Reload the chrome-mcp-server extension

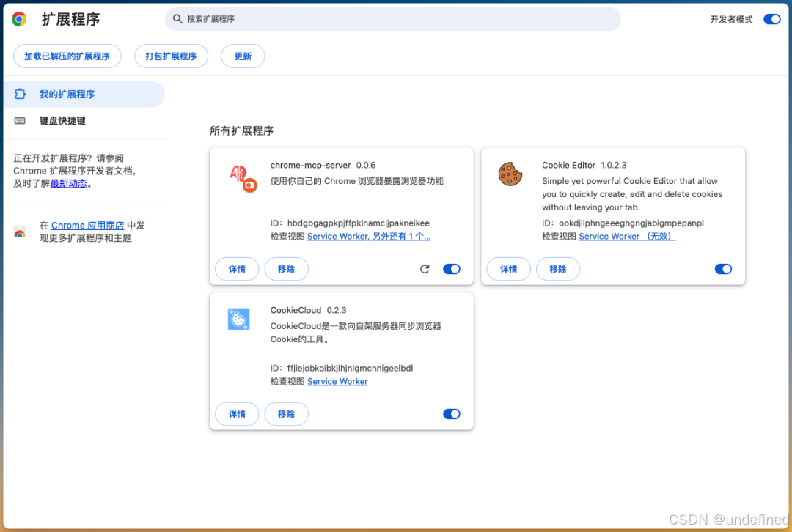(425, 269)
